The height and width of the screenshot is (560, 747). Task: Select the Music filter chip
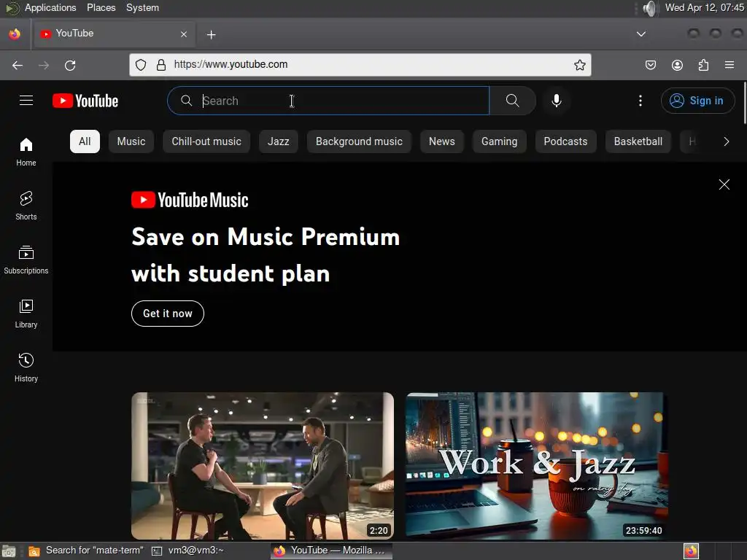131,141
